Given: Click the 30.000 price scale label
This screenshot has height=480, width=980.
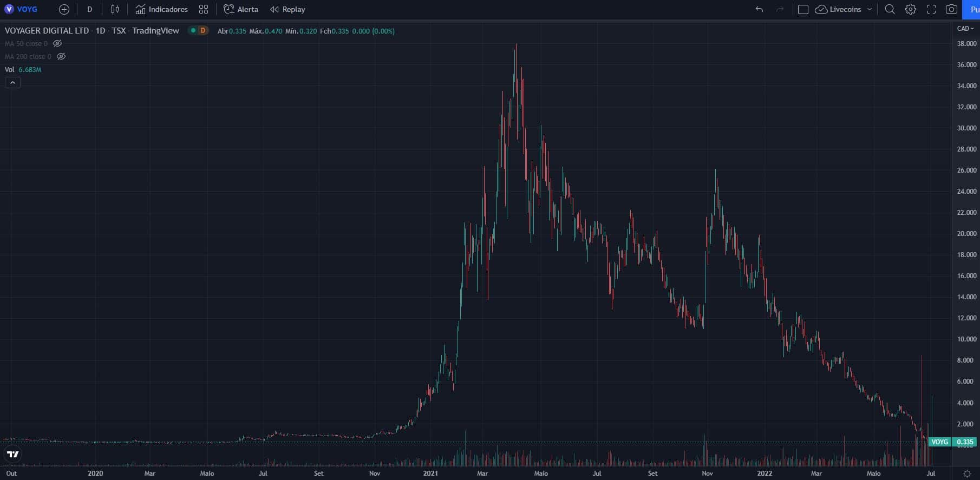Looking at the screenshot, I should [966, 128].
